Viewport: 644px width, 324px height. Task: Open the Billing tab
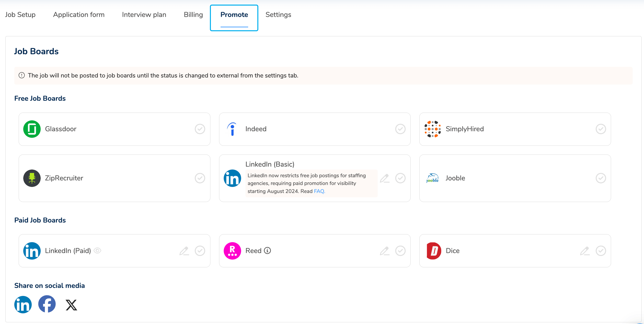click(193, 15)
